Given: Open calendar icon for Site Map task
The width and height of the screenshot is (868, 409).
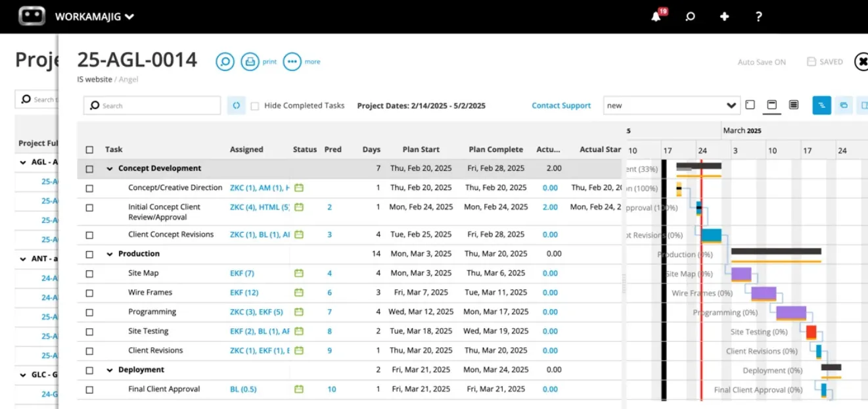Looking at the screenshot, I should pyautogui.click(x=299, y=273).
